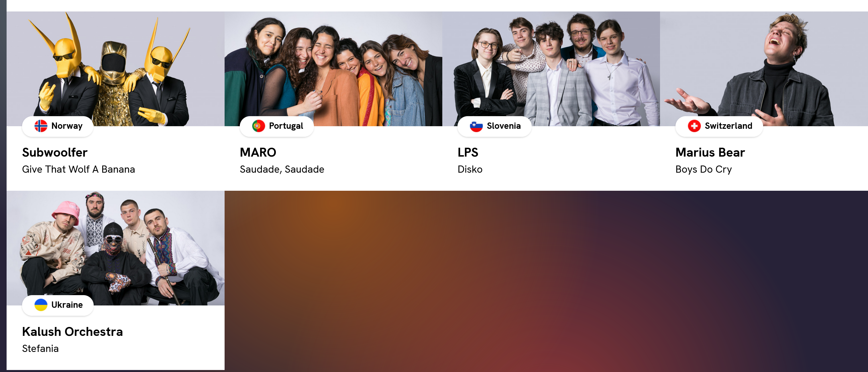Select the MARO artist name
This screenshot has height=372, width=868.
pyautogui.click(x=258, y=152)
